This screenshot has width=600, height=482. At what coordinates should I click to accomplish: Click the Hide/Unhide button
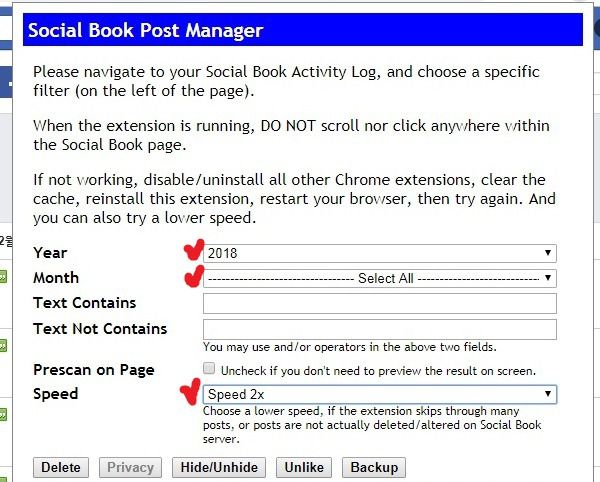point(219,467)
